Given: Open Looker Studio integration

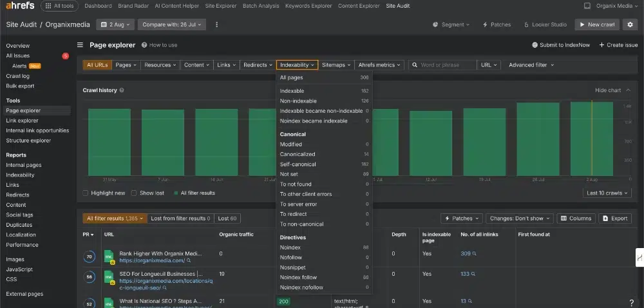Looking at the screenshot, I should (x=545, y=24).
